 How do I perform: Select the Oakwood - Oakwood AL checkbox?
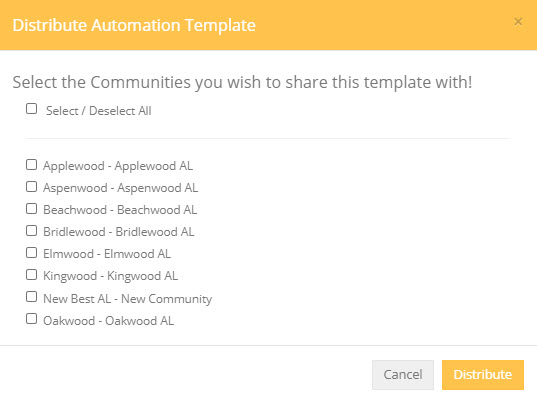click(x=32, y=319)
